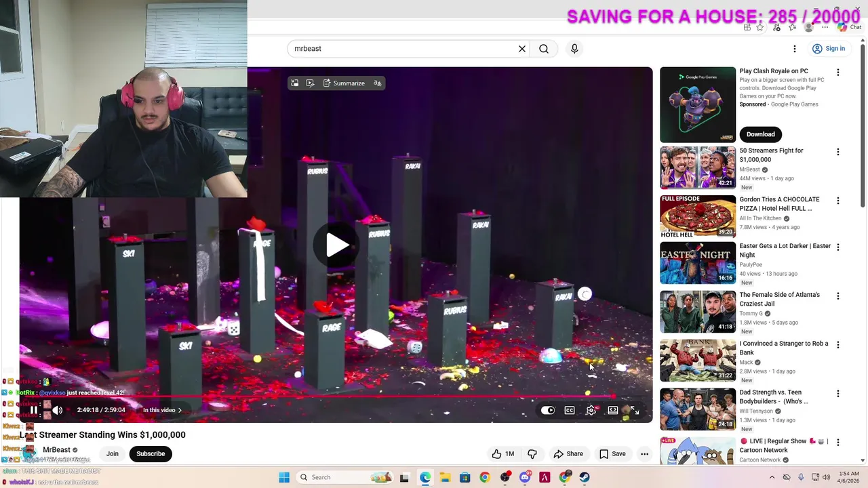
Task: Open YouTube settings three-dot menu beside Sign in
Action: [x=795, y=49]
